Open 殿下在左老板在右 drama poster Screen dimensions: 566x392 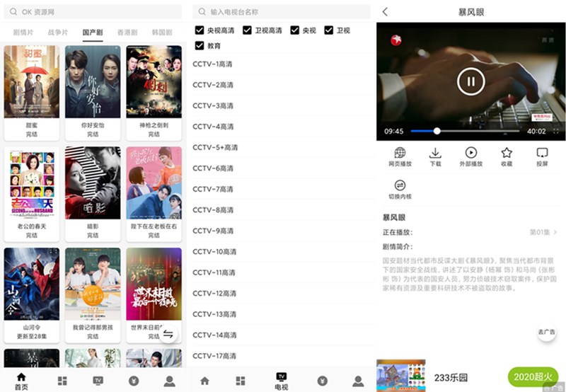pyautogui.click(x=154, y=183)
